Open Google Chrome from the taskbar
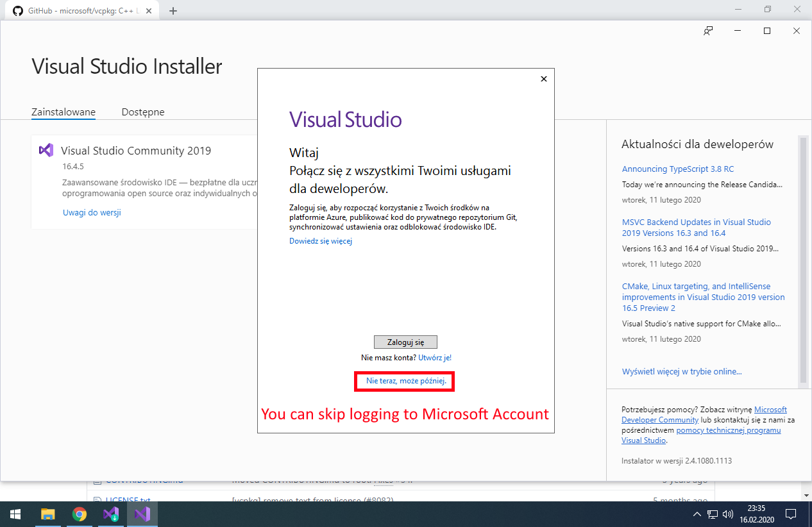812x527 pixels. (x=79, y=514)
